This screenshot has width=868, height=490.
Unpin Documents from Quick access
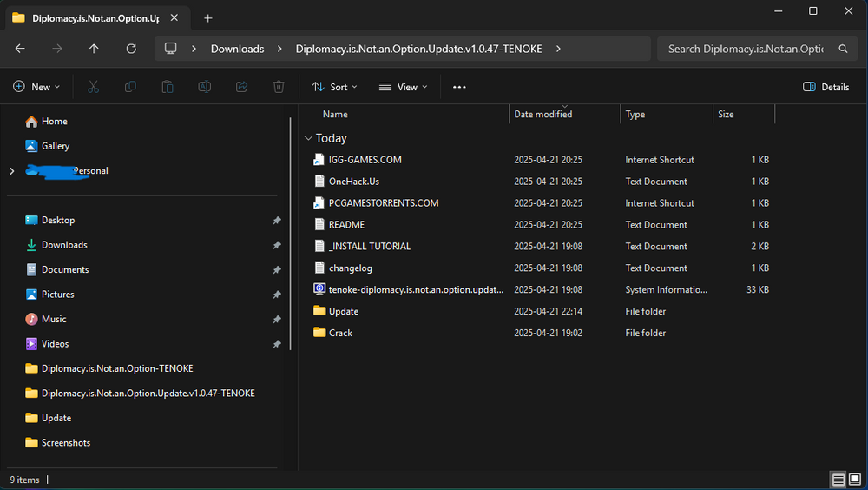tap(277, 270)
